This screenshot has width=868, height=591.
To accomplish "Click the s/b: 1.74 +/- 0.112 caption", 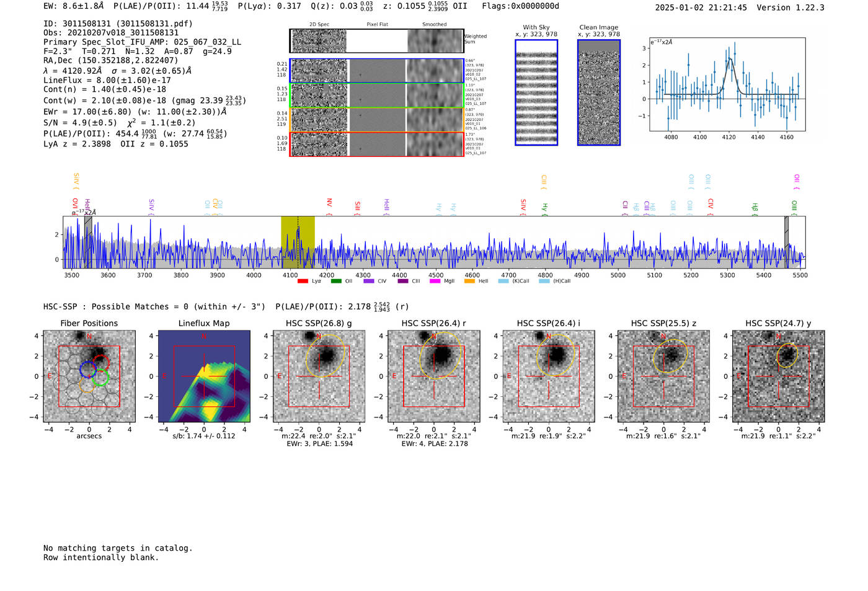I will (x=204, y=436).
